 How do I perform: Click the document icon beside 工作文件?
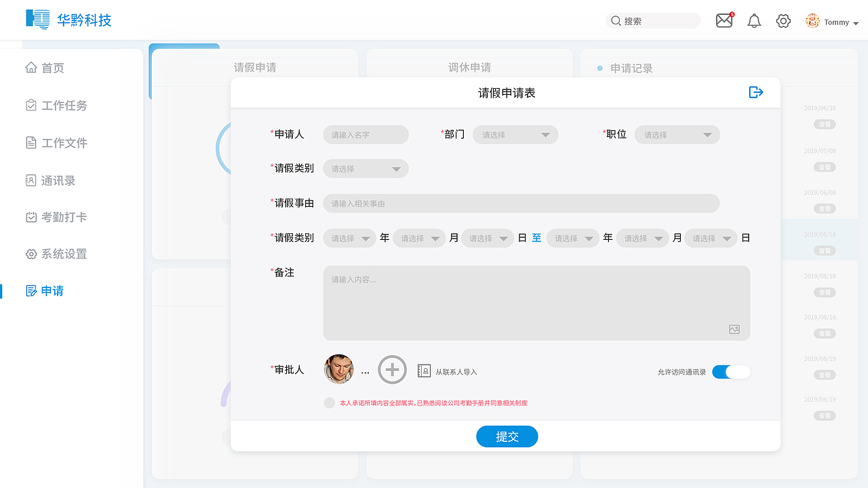coord(31,142)
